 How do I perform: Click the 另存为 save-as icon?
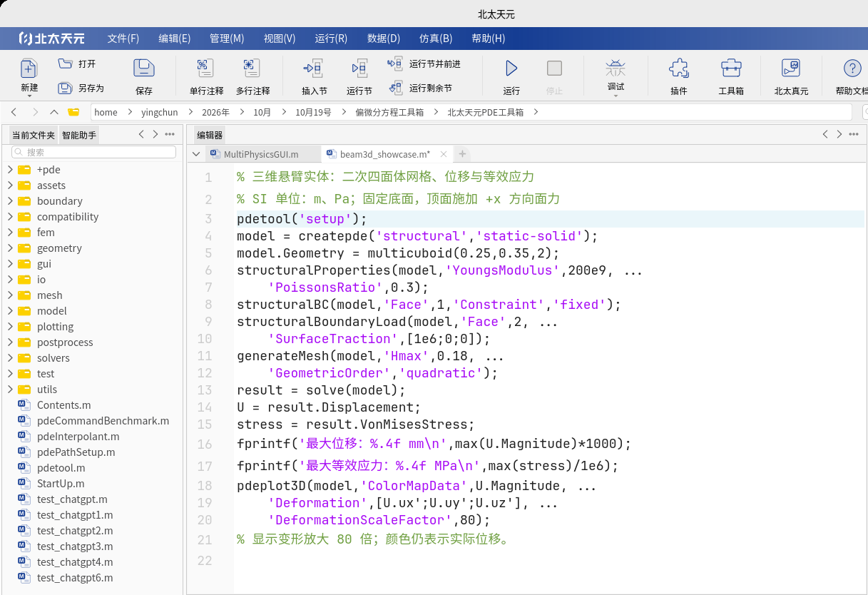click(x=66, y=88)
